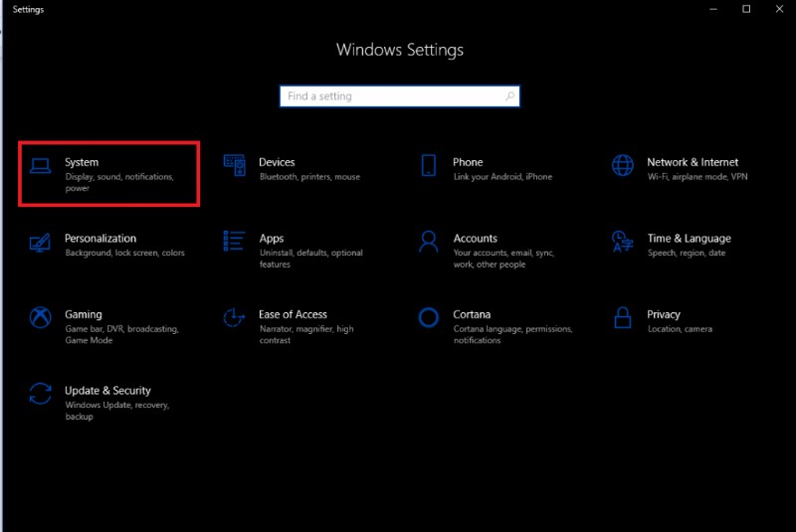This screenshot has width=796, height=532.
Task: Click 'Display, sound, notifications, power' description
Action: pyautogui.click(x=119, y=182)
